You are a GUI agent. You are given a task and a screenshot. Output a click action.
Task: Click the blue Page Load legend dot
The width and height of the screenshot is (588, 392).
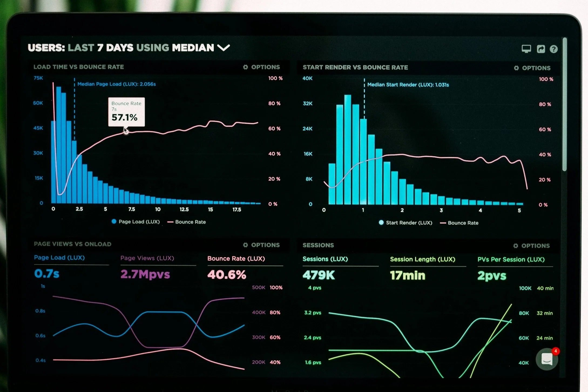point(114,221)
